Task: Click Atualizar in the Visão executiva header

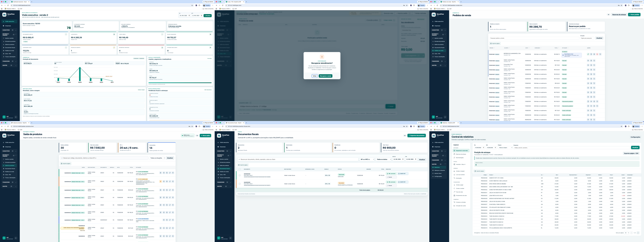Action: tap(208, 15)
